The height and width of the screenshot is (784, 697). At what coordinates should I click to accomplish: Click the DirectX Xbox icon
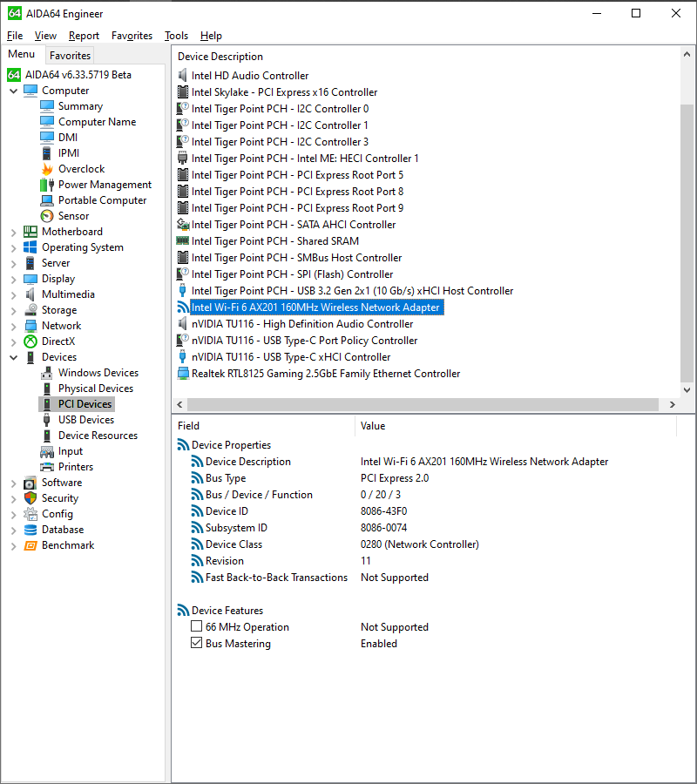pyautogui.click(x=30, y=341)
